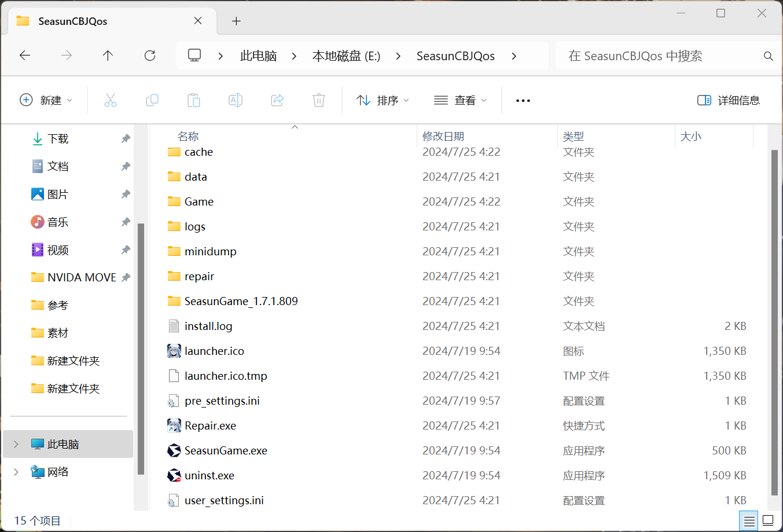Image resolution: width=783 pixels, height=532 pixels.
Task: Select the launcher.ico file icon
Action: click(x=174, y=351)
